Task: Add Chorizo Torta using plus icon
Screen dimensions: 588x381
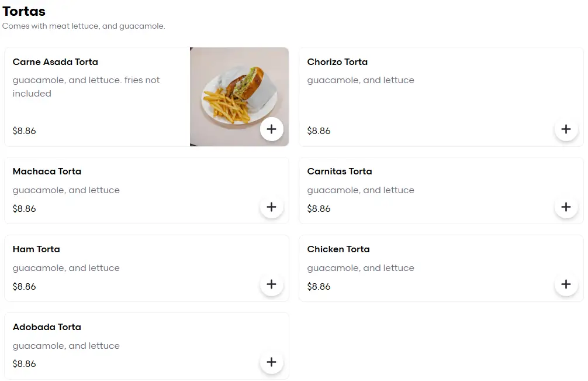Action: (x=566, y=129)
